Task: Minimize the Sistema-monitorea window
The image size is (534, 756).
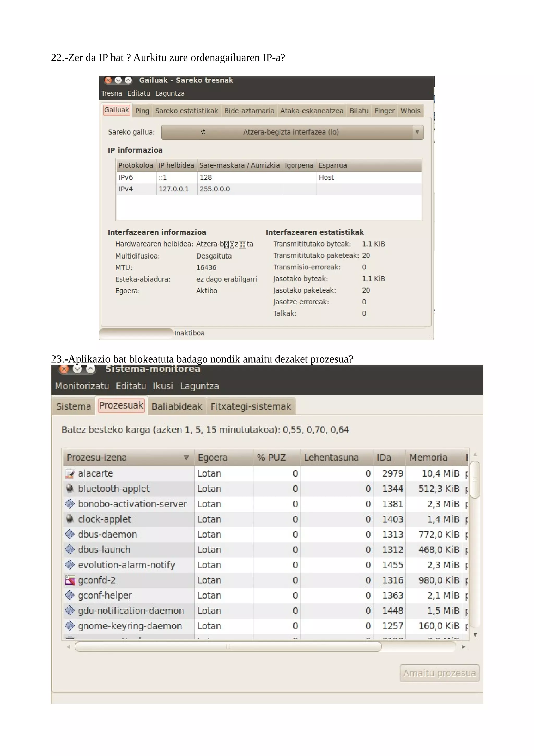Action: pyautogui.click(x=77, y=369)
